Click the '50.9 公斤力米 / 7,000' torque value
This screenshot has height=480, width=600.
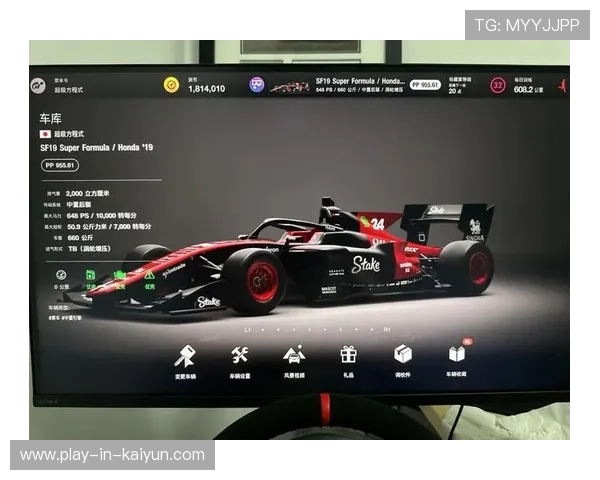[109, 227]
